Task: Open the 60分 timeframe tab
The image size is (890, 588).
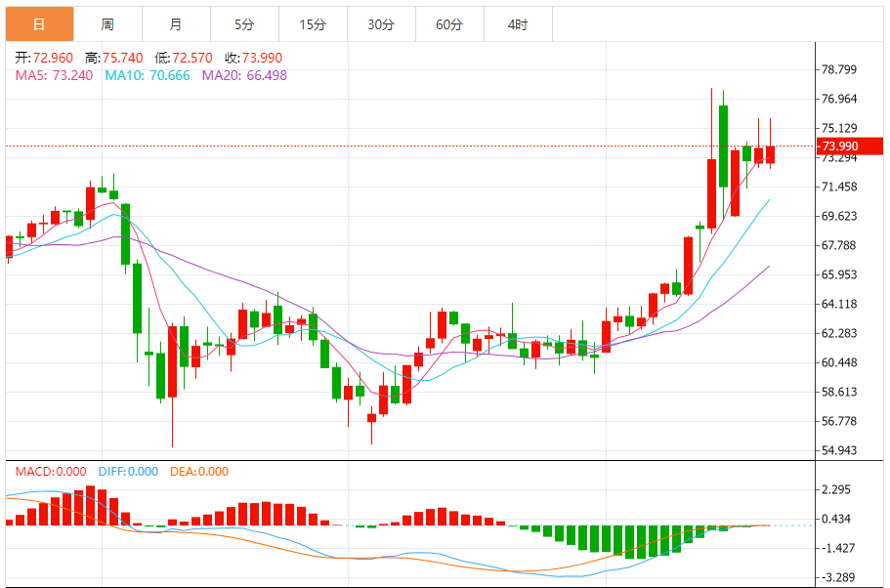Action: [449, 24]
